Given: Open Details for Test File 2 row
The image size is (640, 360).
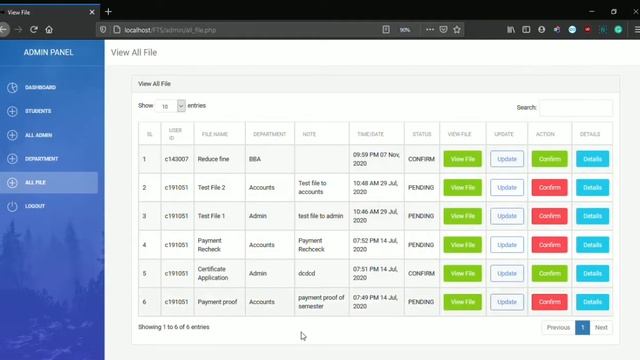Looking at the screenshot, I should [x=592, y=187].
